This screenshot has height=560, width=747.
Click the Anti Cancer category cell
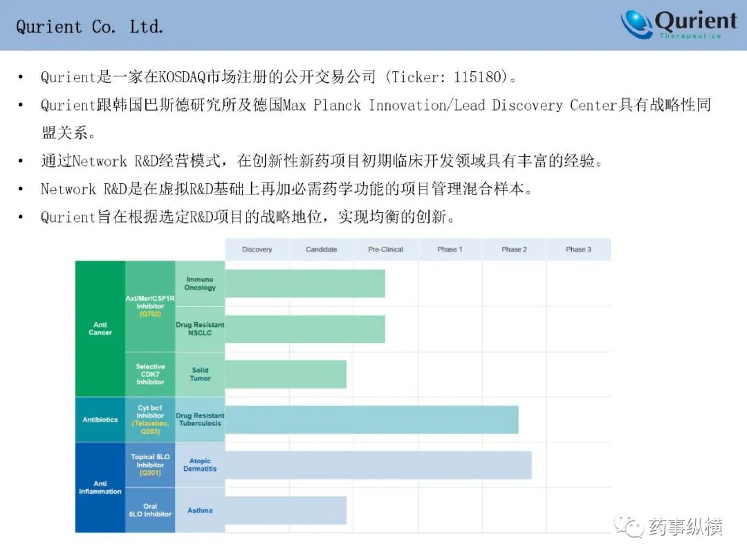pyautogui.click(x=100, y=328)
